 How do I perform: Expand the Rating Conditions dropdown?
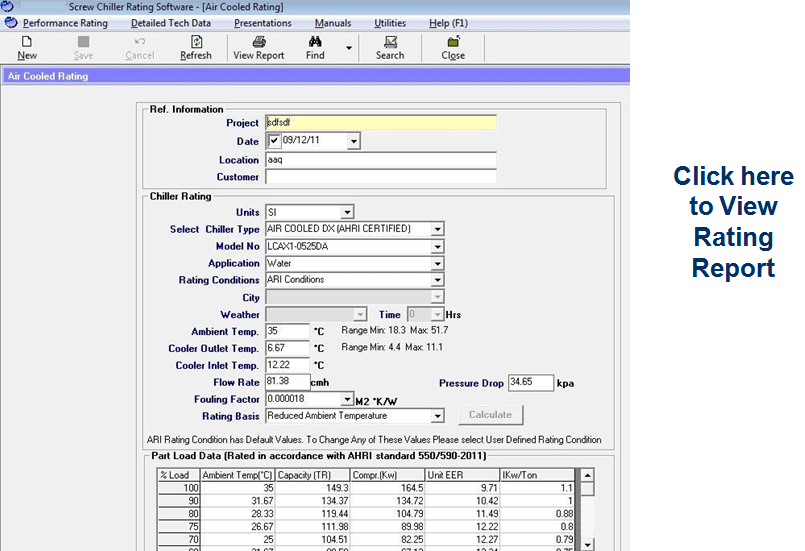pyautogui.click(x=437, y=280)
